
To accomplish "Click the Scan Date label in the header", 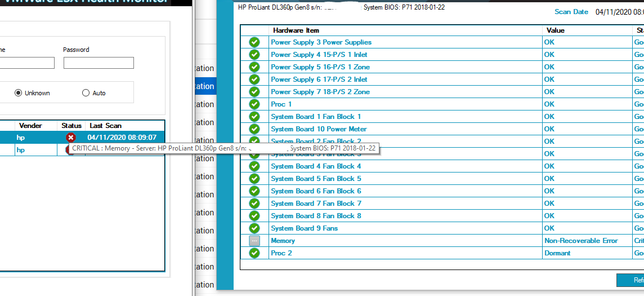I will [571, 11].
